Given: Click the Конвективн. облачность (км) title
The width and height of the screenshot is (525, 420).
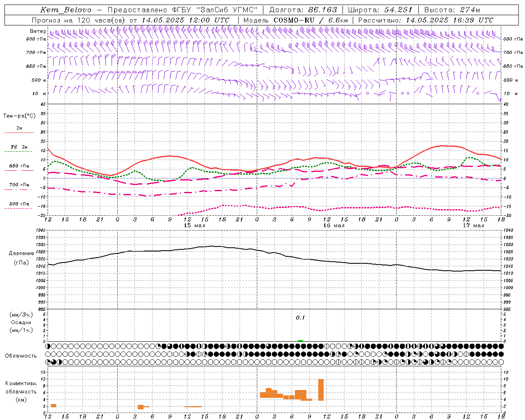Looking at the screenshot, I should tap(21, 391).
